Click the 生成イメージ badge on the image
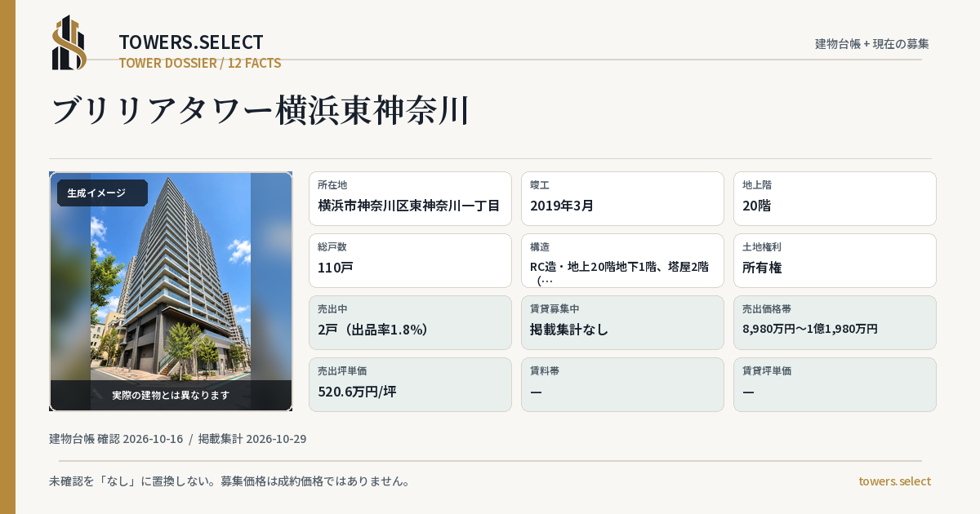980x514 pixels. coord(102,193)
